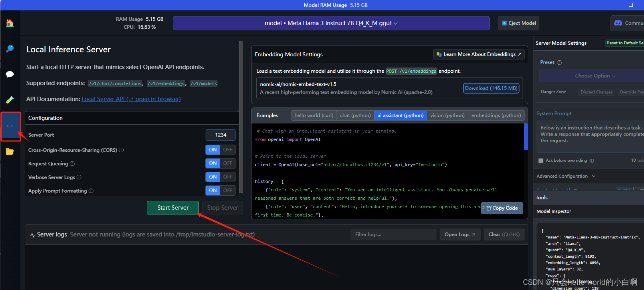Click the Open Logs button
644x290 pixels.
460,234
